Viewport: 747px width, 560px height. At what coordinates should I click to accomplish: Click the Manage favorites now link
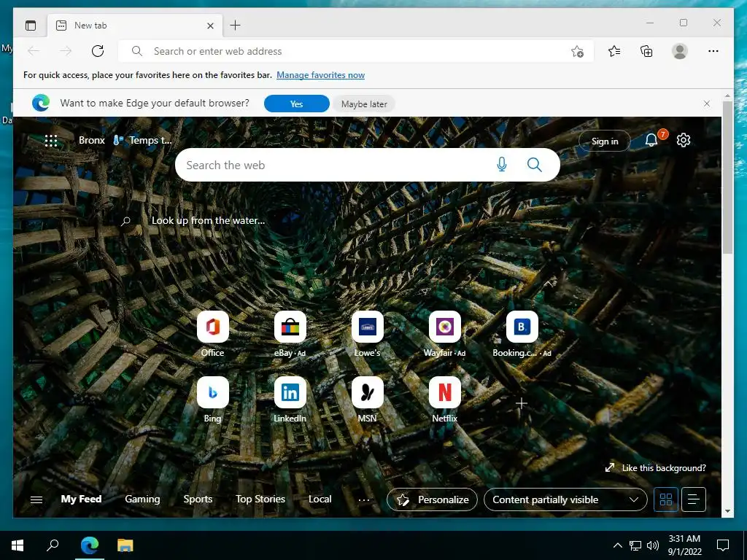click(321, 75)
